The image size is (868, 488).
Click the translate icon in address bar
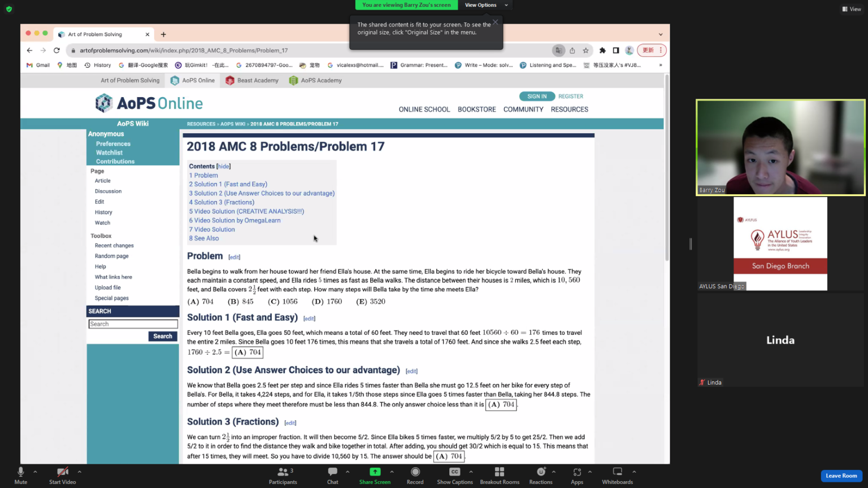point(558,50)
